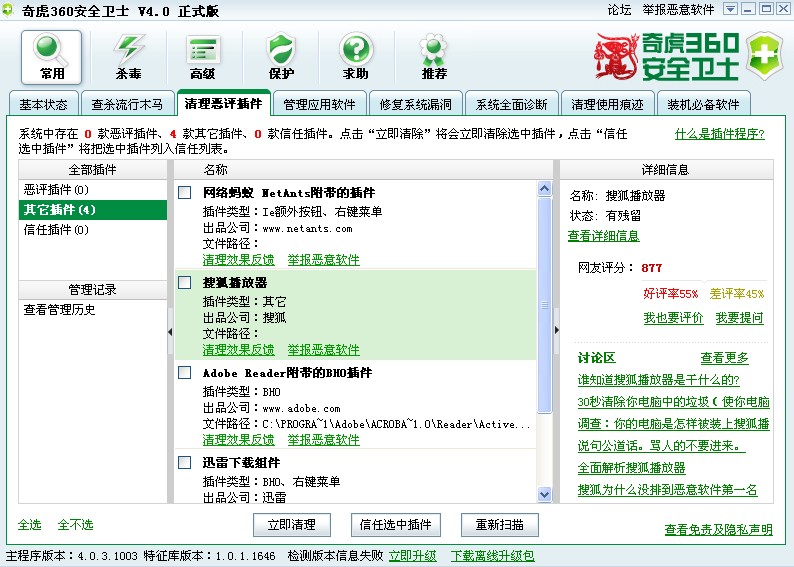Open 查看管理历史 entry
Screen dimensions: 794x567
point(60,309)
